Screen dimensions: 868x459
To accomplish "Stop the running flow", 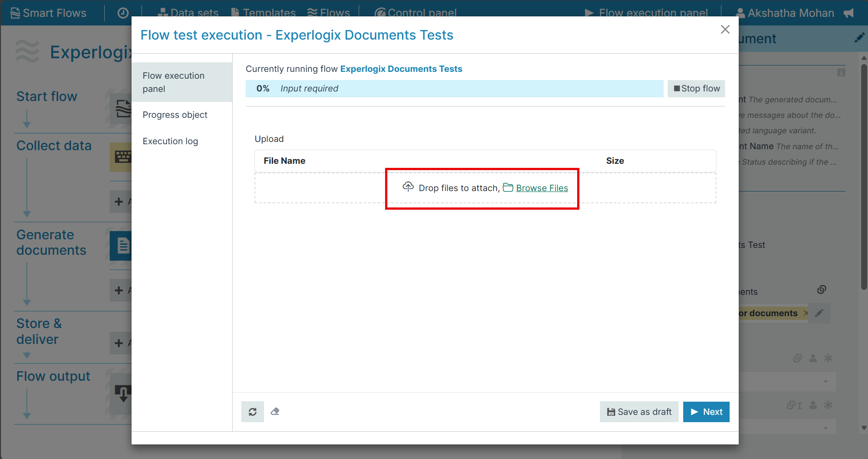I will 696,89.
